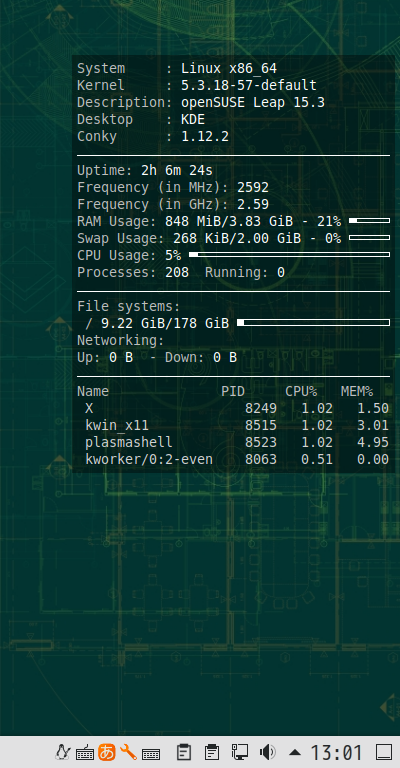This screenshot has width=400, height=768.
Task: Click PID 8063 in the process list
Action: coord(260,459)
